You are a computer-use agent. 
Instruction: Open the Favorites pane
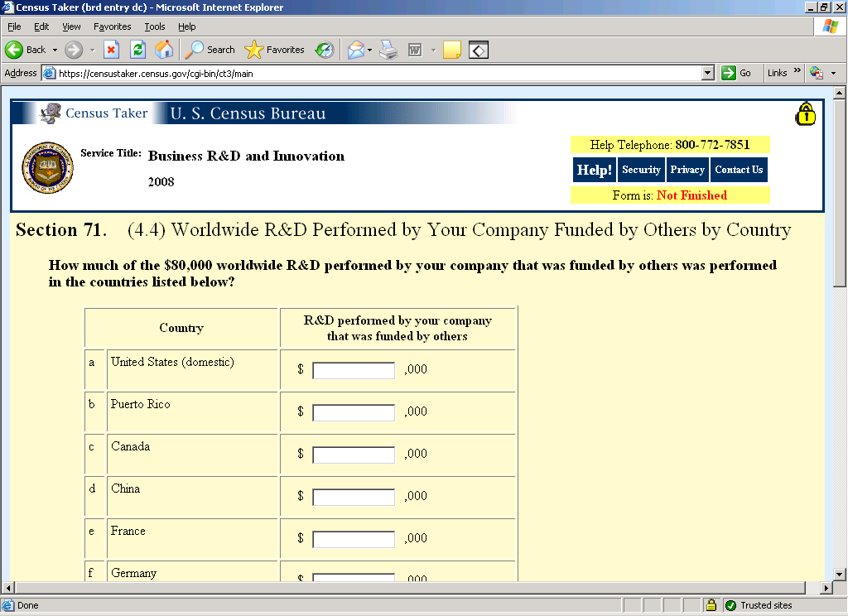[x=276, y=50]
